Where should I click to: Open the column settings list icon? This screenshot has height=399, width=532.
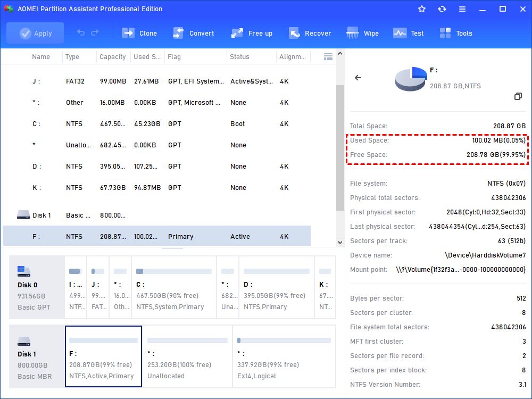click(x=328, y=57)
